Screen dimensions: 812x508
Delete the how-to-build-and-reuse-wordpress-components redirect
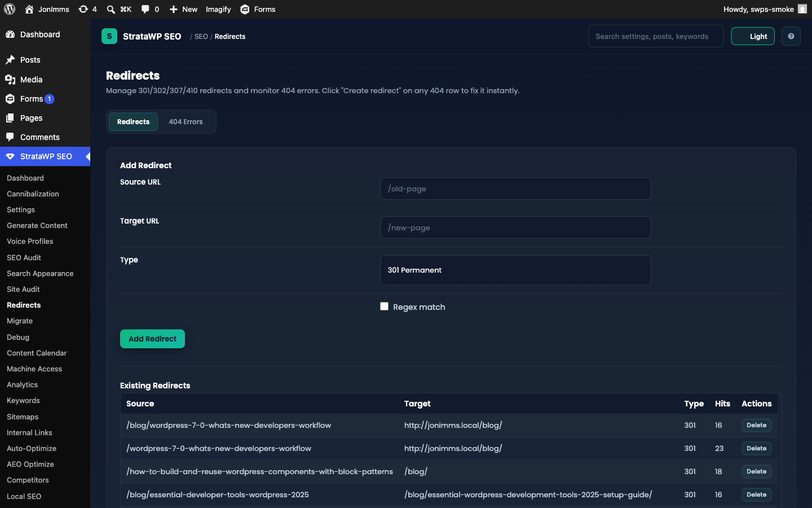click(756, 471)
